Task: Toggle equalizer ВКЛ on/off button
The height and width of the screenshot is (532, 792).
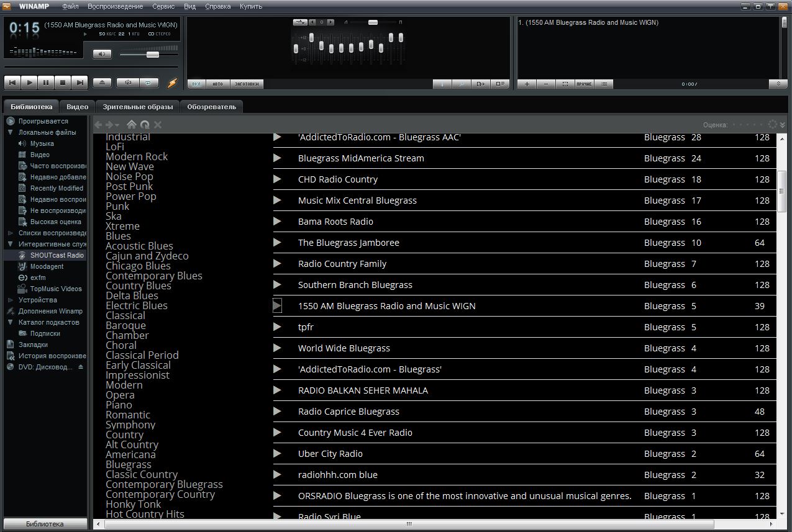Action: 196,84
